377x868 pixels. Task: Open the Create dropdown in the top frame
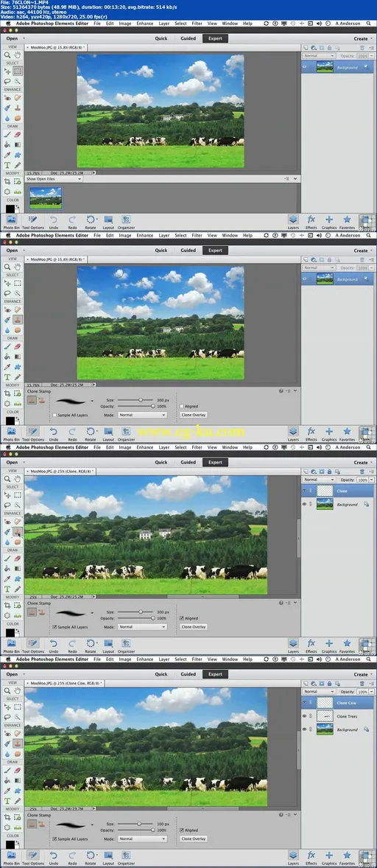(x=361, y=39)
